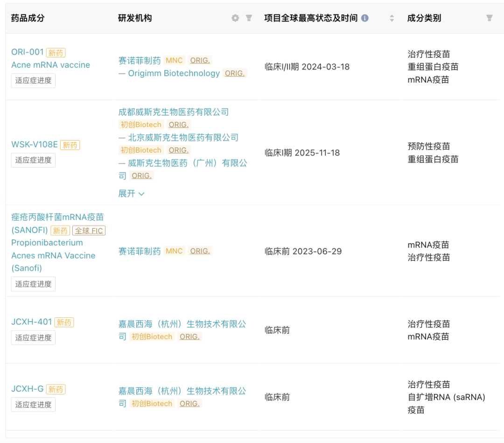Open 赛诺菲制药 in the 临床前 2023-06-29 row
Image resolution: width=504 pixels, height=443 pixels.
click(140, 251)
